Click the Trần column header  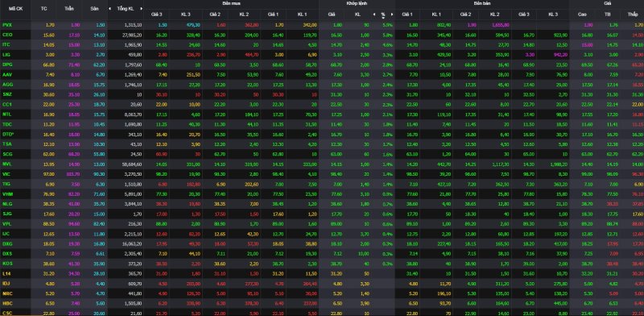69,9
